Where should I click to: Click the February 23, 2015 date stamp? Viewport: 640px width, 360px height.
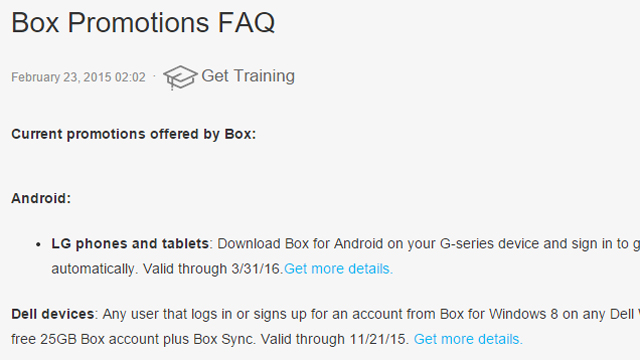click(78, 77)
